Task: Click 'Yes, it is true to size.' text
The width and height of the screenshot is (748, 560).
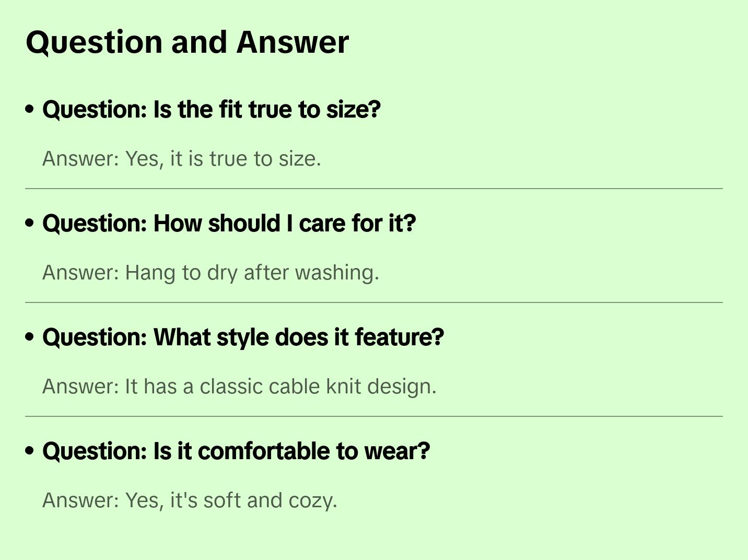Action: click(223, 159)
